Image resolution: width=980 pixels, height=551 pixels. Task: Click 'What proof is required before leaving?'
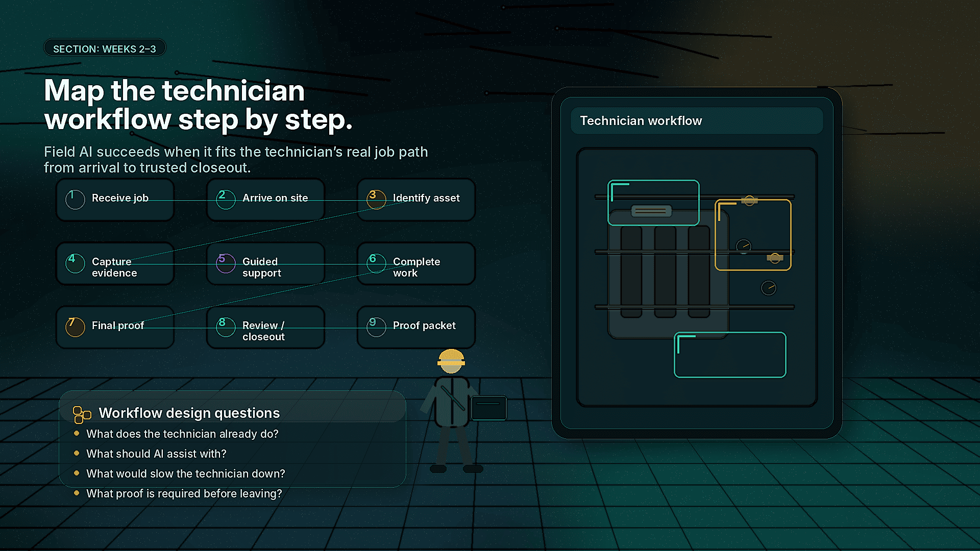[x=184, y=493]
